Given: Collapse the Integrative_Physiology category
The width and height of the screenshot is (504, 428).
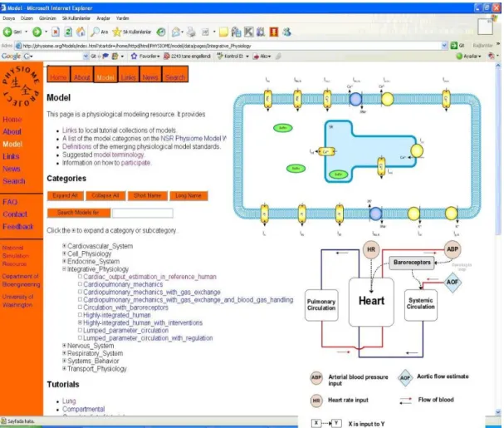Looking at the screenshot, I should pos(64,268).
